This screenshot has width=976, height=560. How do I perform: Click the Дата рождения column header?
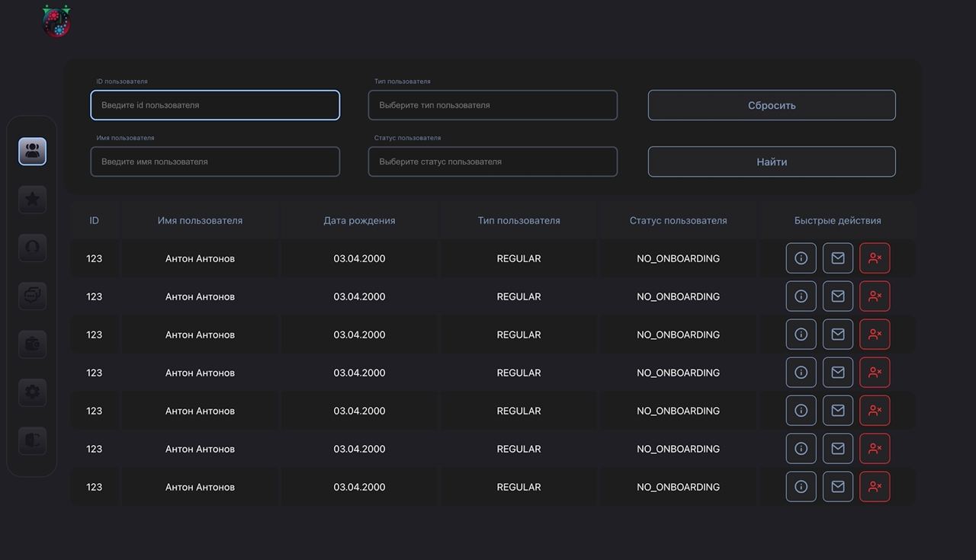[x=359, y=220]
